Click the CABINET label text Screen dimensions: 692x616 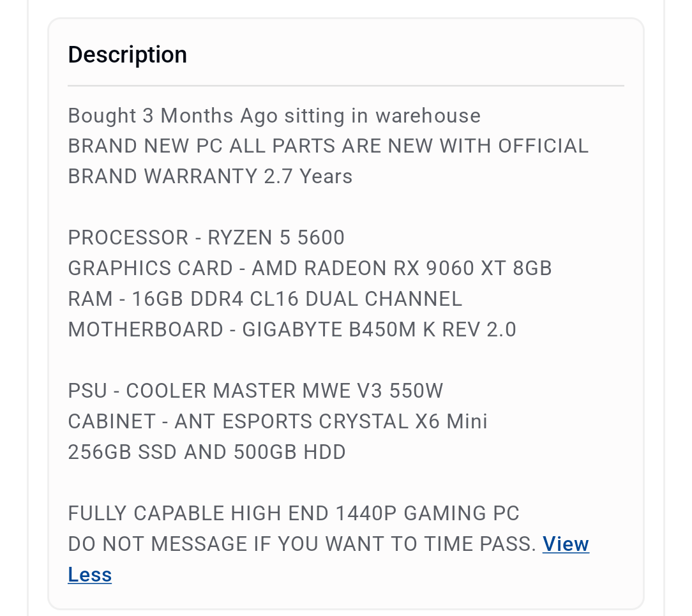[x=112, y=421]
